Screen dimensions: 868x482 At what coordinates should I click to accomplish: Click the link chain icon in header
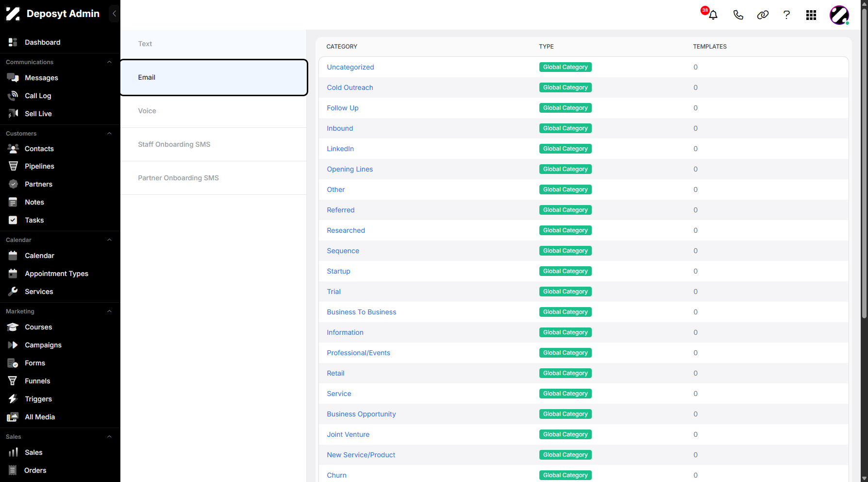(x=763, y=15)
